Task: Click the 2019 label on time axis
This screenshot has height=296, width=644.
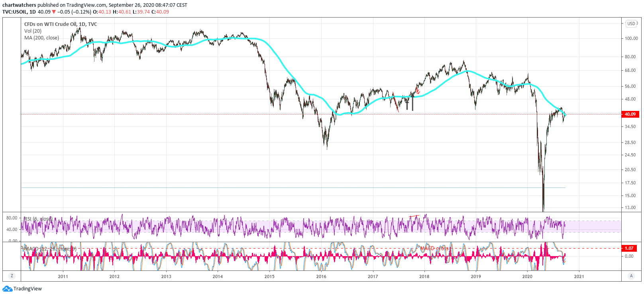Action: pos(476,276)
